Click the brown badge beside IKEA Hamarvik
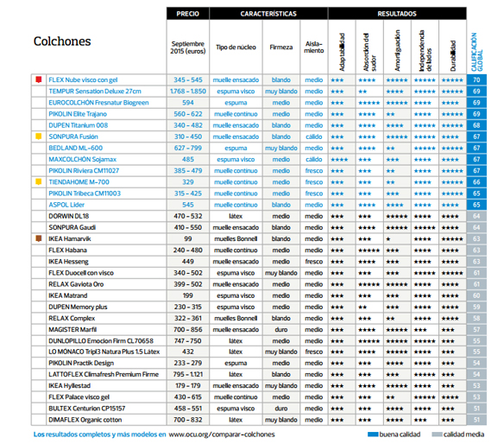 [39, 238]
